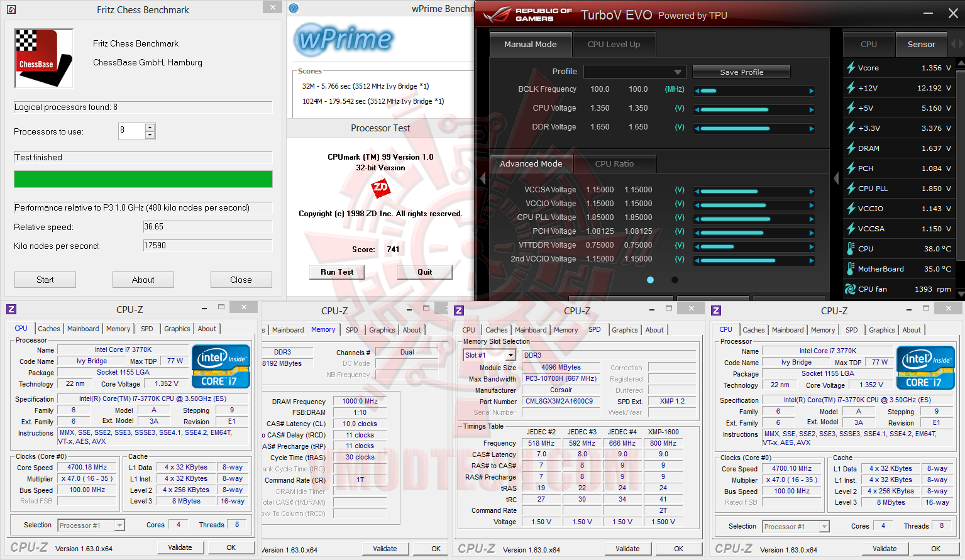Click the BCLK Frequency slider track
Viewport: 965px width, 560px height.
click(754, 91)
